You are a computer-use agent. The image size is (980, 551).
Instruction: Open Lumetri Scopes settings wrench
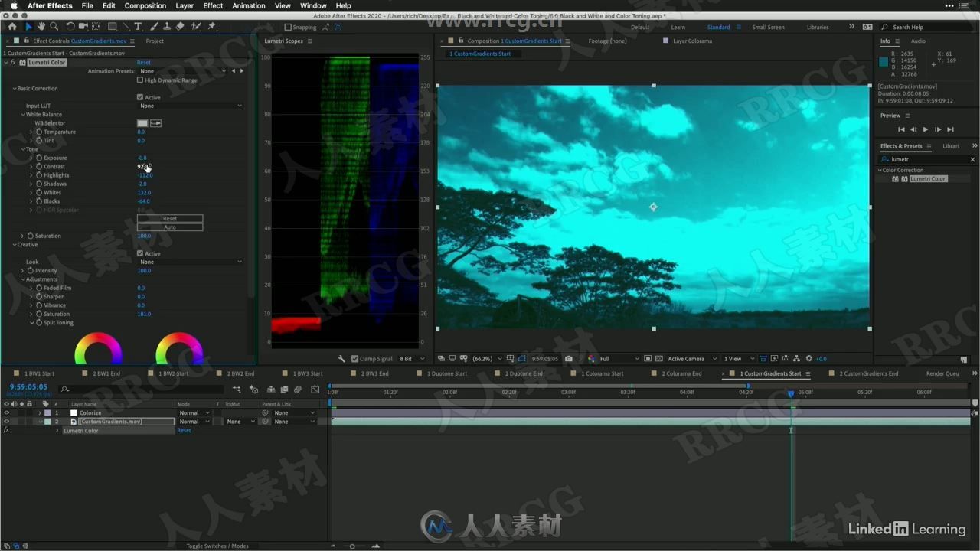click(342, 358)
